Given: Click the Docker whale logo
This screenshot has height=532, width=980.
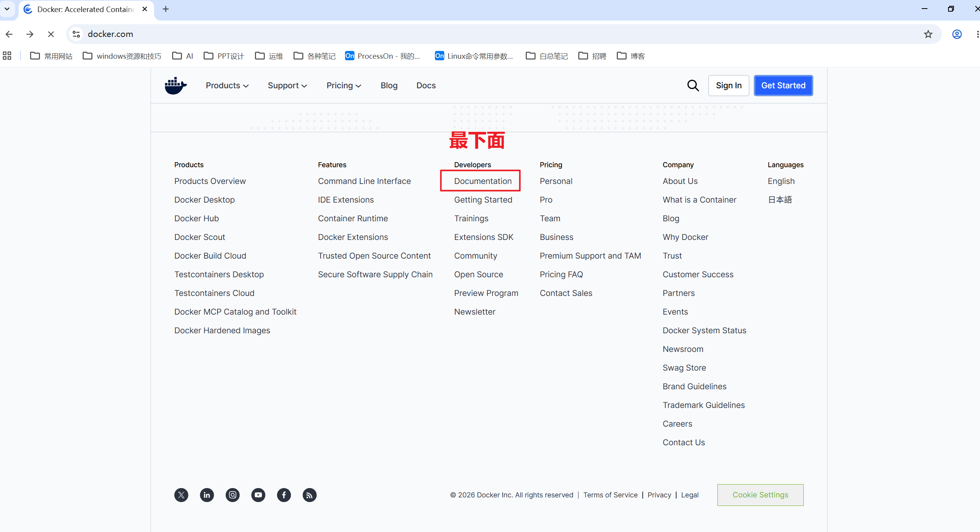Looking at the screenshot, I should click(175, 86).
